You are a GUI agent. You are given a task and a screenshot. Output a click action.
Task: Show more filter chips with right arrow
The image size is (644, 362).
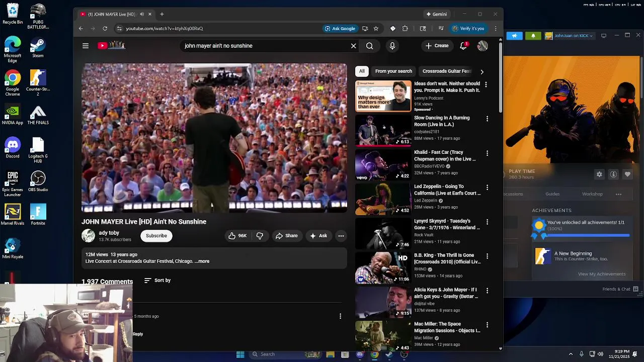pos(482,72)
